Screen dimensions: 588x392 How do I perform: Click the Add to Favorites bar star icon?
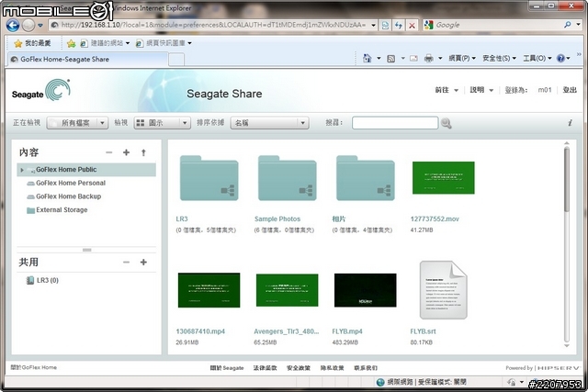(x=72, y=43)
